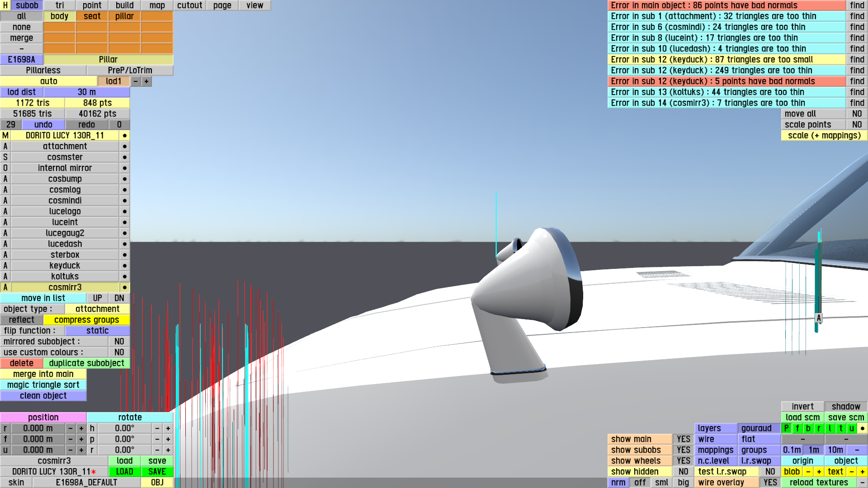Click the H hide-interface button
Image resolution: width=868 pixels, height=488 pixels.
pos(5,5)
